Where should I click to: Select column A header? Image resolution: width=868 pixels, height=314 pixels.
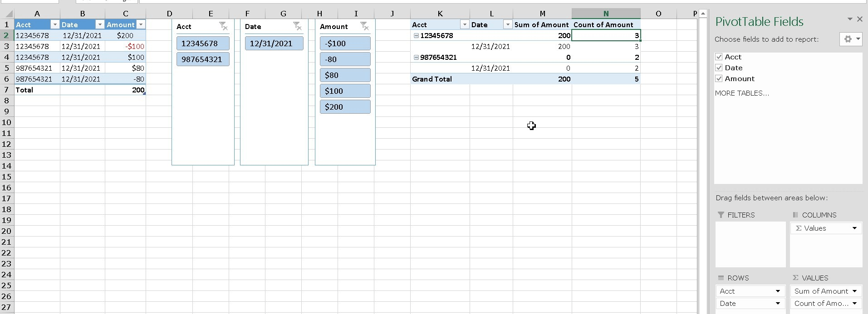[x=37, y=14]
